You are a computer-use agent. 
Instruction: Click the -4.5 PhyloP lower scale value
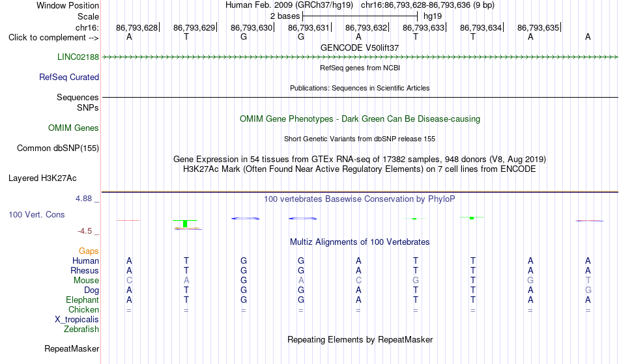85,231
